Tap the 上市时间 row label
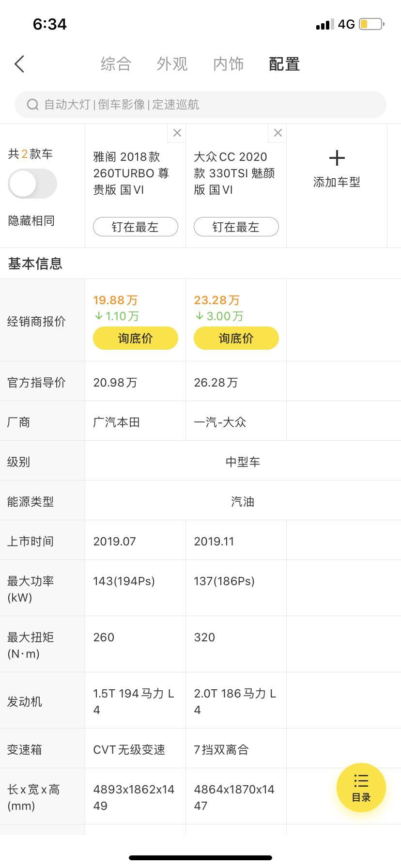The width and height of the screenshot is (401, 868). 30,541
